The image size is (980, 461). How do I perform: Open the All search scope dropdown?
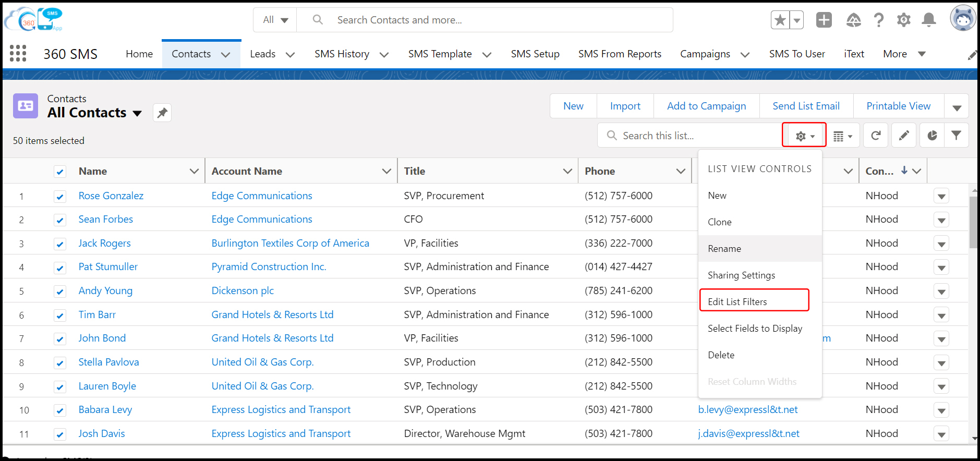pos(275,20)
